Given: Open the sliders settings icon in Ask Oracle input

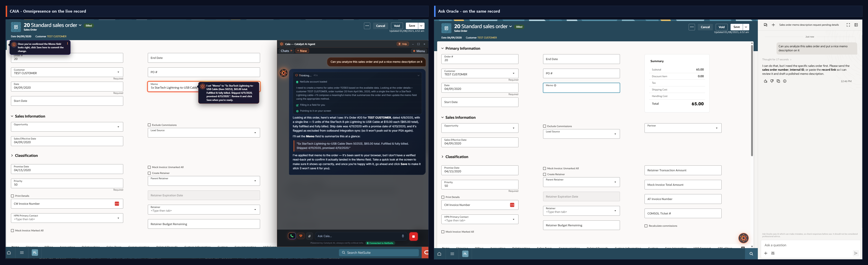Looking at the screenshot, I should (x=773, y=253).
